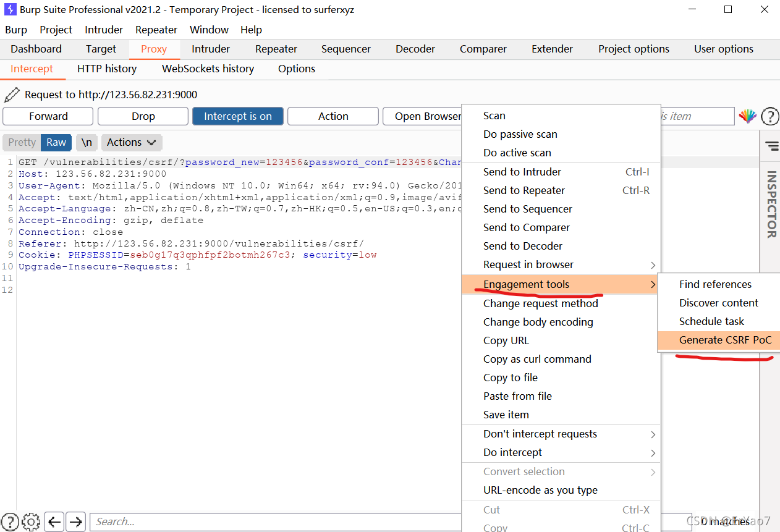This screenshot has height=532, width=780.
Task: Select Discover content in submenu
Action: pos(719,303)
